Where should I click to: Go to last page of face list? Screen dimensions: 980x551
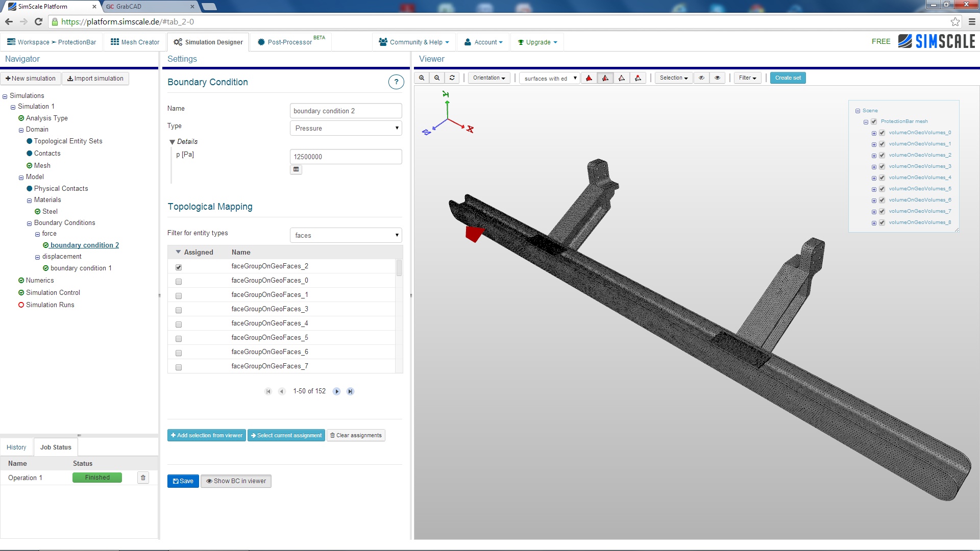(351, 392)
